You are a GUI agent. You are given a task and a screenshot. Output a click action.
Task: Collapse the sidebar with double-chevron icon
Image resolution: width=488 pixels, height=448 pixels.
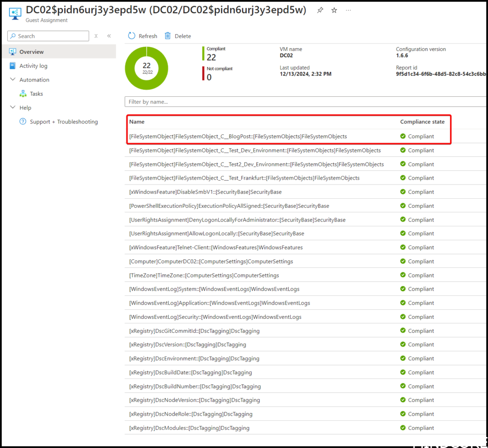point(109,36)
